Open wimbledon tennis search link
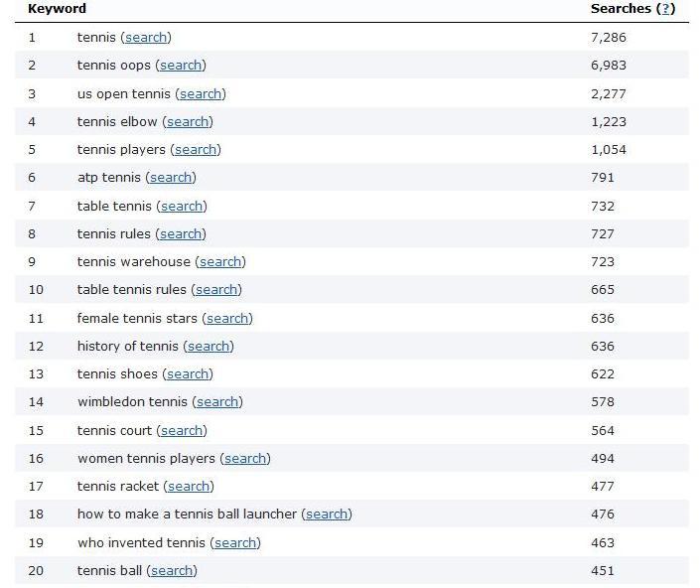The height and width of the screenshot is (588, 700). click(216, 402)
